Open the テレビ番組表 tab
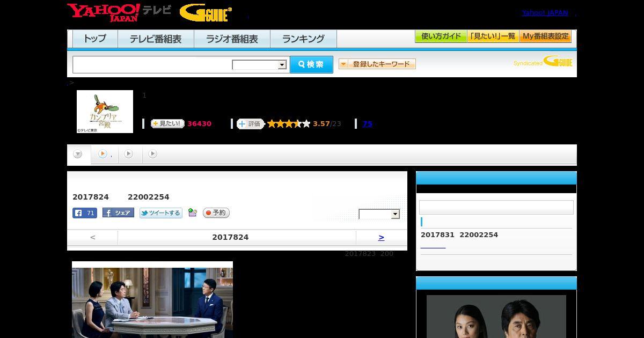Image resolution: width=644 pixels, height=338 pixels. [156, 39]
